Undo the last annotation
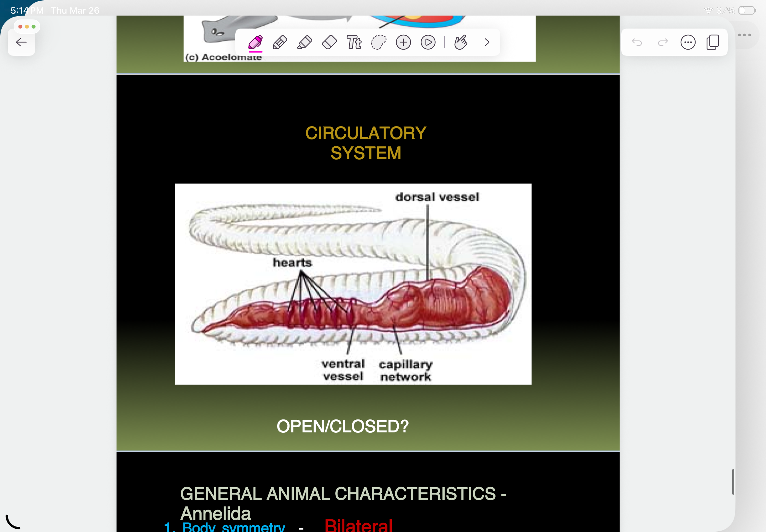 (x=637, y=42)
